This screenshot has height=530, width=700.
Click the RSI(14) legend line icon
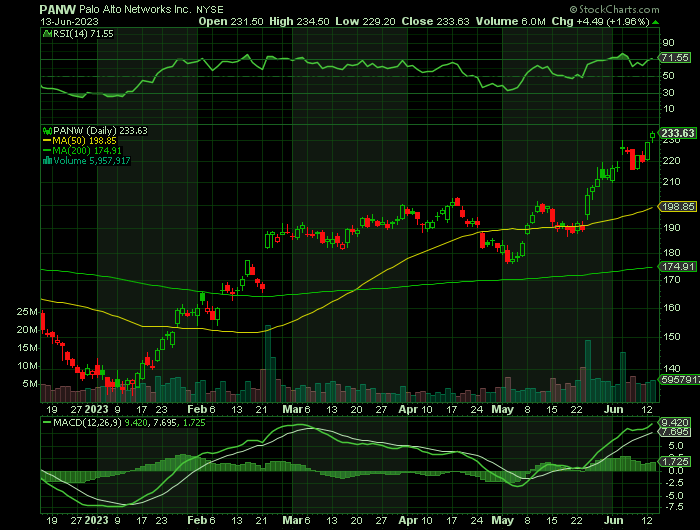click(45, 34)
